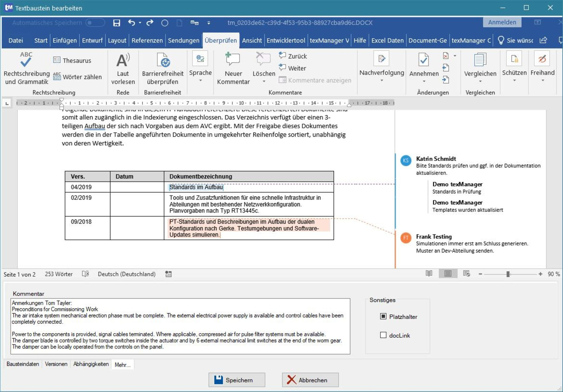The height and width of the screenshot is (392, 563).
Task: Click the Speichern icon in quick access
Action: (x=117, y=23)
